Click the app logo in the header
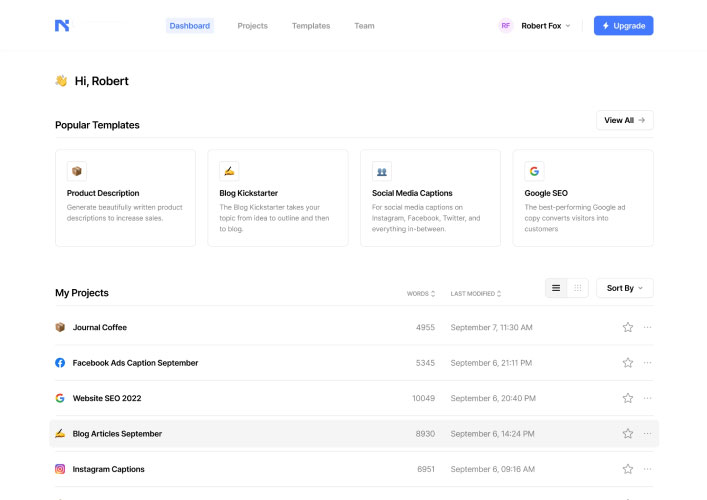 pos(62,26)
